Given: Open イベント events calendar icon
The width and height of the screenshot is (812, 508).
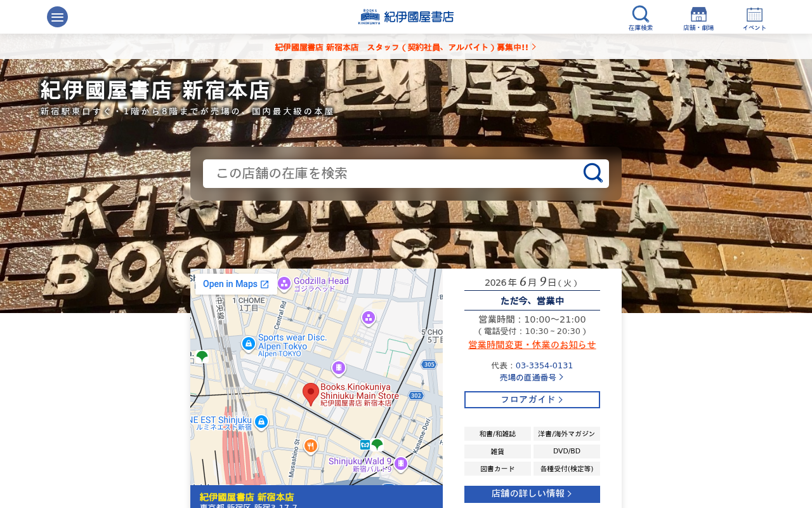Looking at the screenshot, I should [754, 18].
